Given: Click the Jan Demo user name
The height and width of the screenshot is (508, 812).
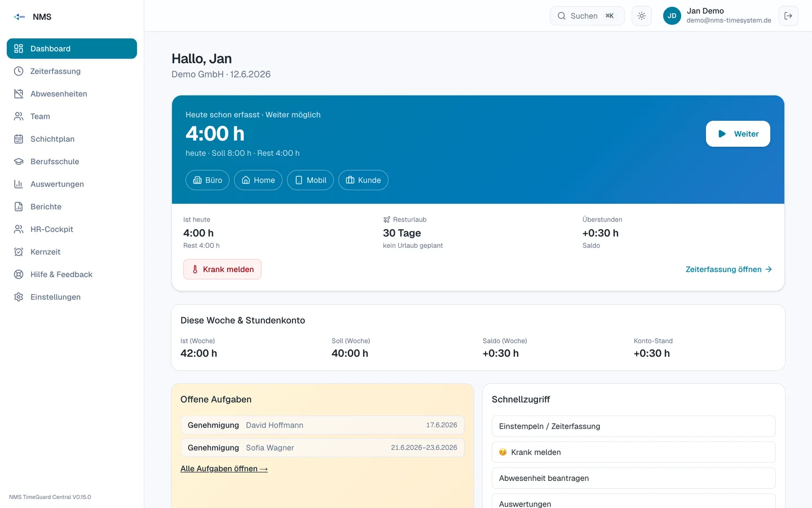Looking at the screenshot, I should (x=705, y=11).
